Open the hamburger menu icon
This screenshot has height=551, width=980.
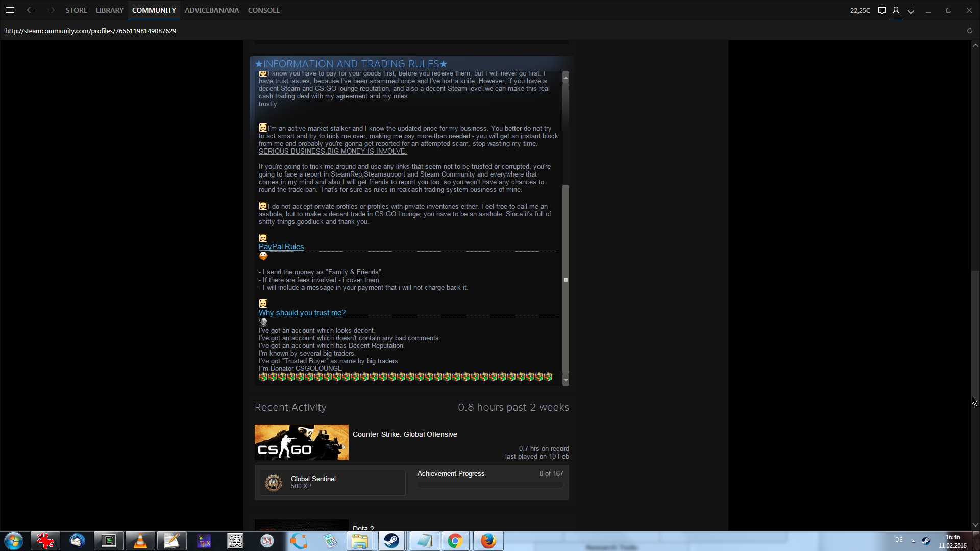click(10, 10)
